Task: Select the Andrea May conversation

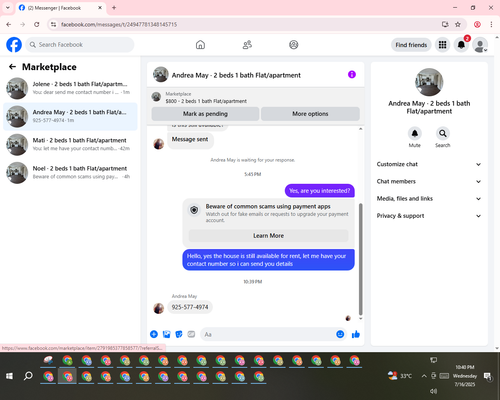Action: coord(70,116)
